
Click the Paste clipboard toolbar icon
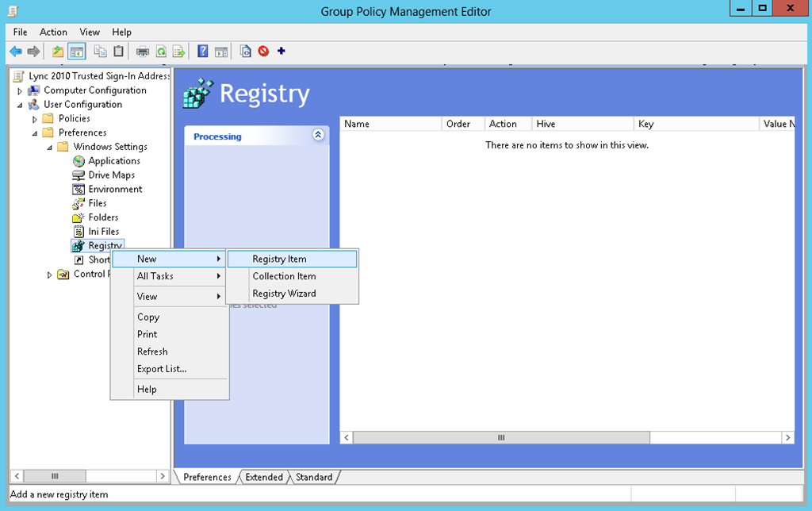tap(118, 52)
